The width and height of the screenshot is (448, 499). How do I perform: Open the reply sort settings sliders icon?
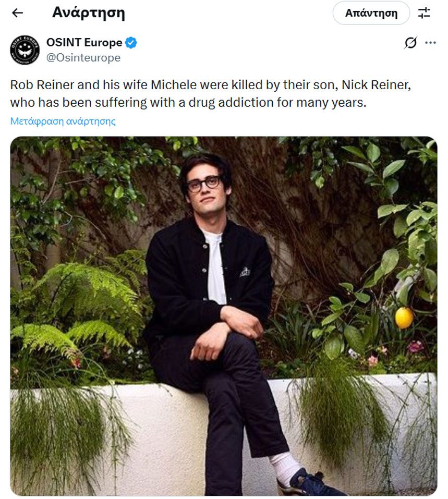[x=424, y=13]
